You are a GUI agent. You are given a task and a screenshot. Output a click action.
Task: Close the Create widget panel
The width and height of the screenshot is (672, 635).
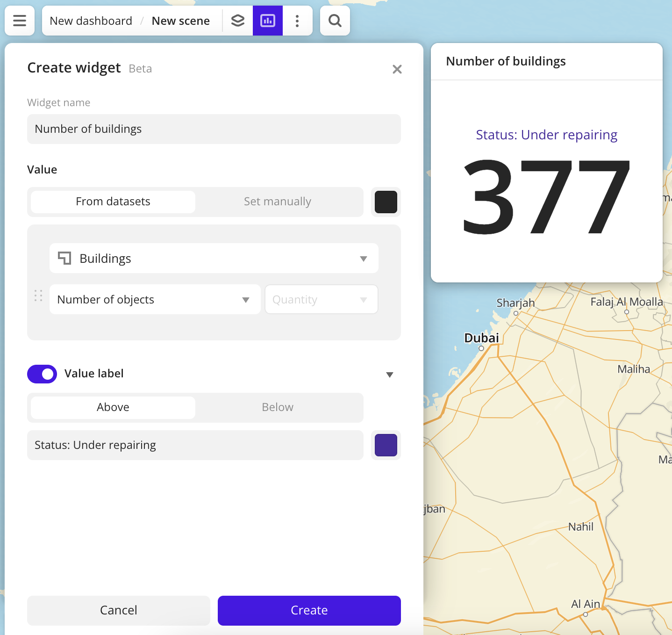(x=397, y=69)
